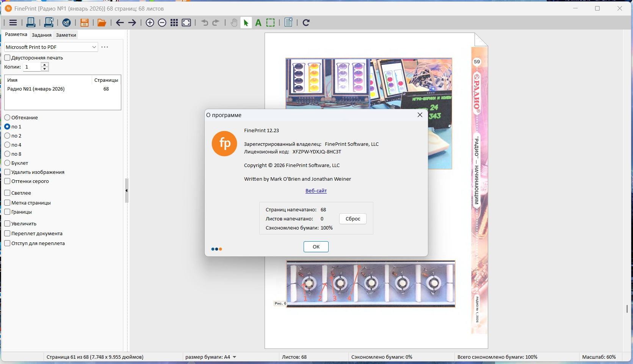Check the Удалить изображения box
This screenshot has width=633, height=364.
pos(7,172)
